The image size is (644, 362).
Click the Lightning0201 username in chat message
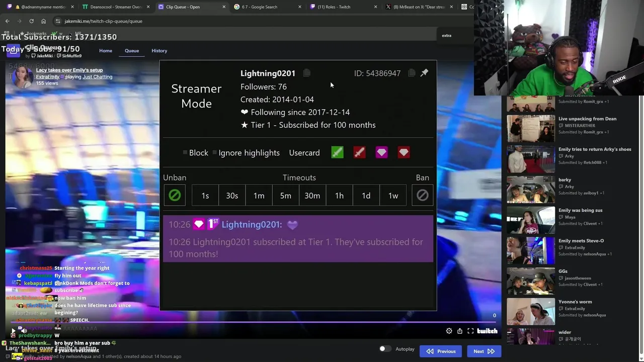click(252, 225)
